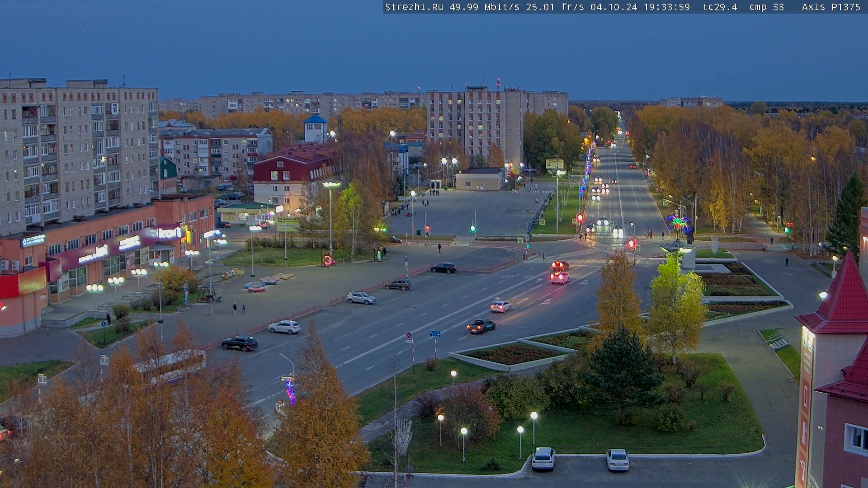Viewport: 868px width, 488px height.
Task: Click the 25.01 fr/s frame rate value
Action: tap(555, 7)
